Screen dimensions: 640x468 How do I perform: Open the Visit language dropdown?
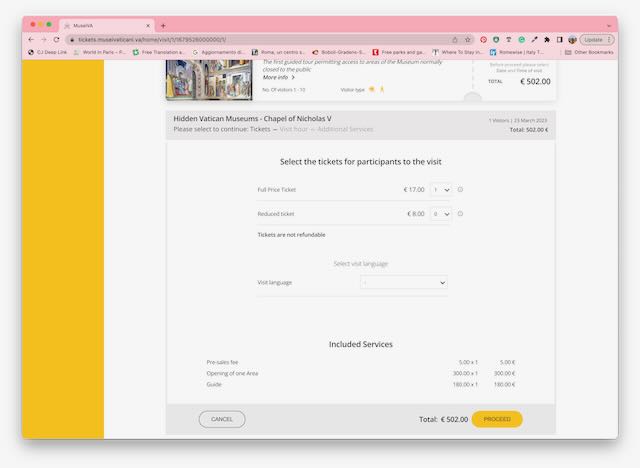[404, 282]
